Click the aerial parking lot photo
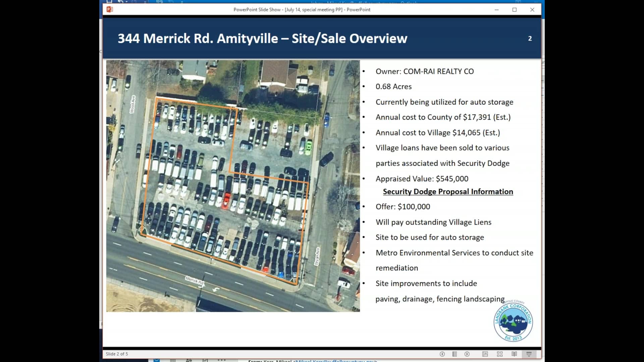Screen dimensions: 644x362 pos(233,186)
